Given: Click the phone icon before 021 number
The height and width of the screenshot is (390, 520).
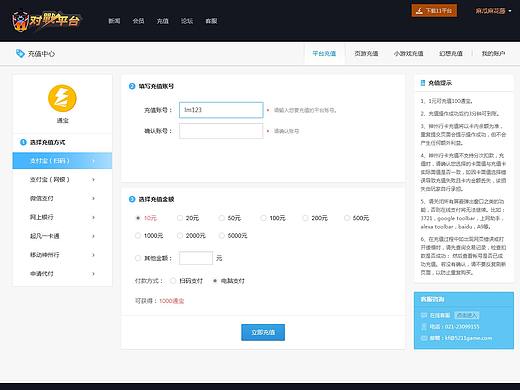Looking at the screenshot, I should (x=424, y=327).
